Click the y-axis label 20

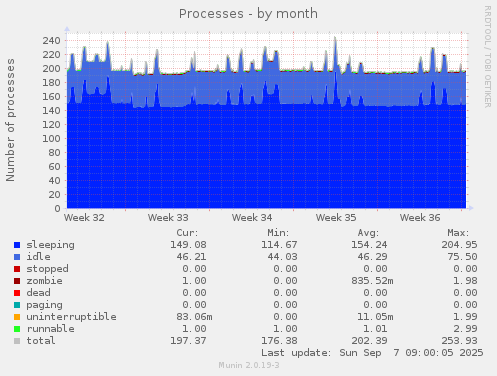pos(55,195)
